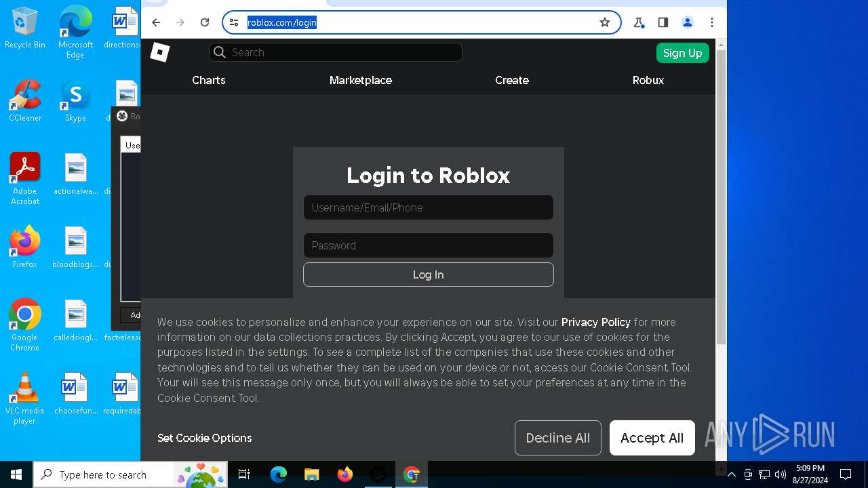The image size is (868, 488).
Task: Open the VLC media player desktop shortcut
Action: [x=25, y=399]
